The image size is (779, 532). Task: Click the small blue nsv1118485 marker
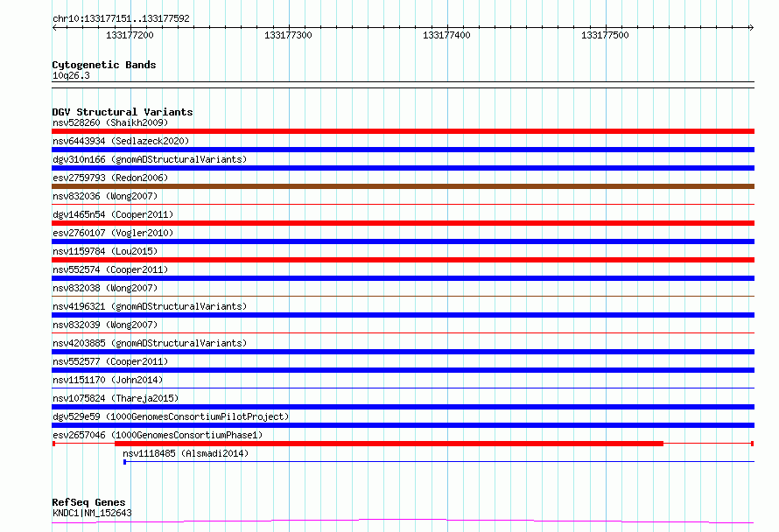pyautogui.click(x=124, y=462)
